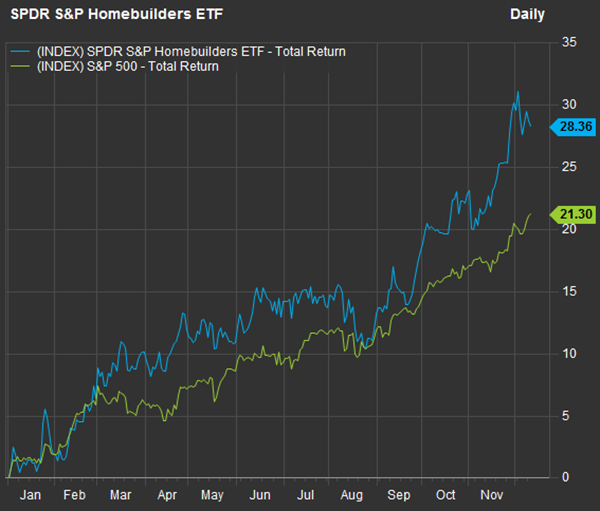
Task: Click the Jun label on the x-axis
Action: (260, 495)
